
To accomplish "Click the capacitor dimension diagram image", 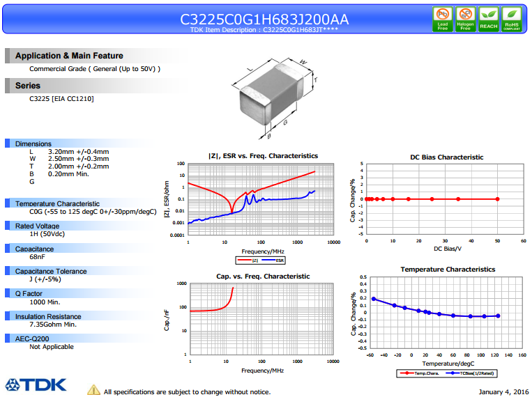I will (x=275, y=98).
